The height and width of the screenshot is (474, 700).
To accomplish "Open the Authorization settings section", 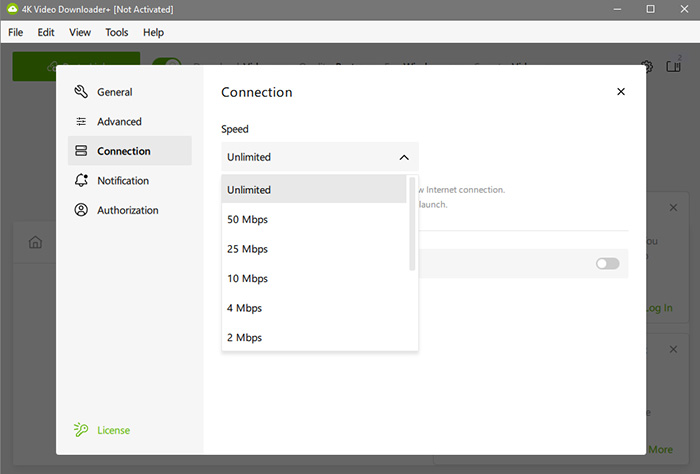I will tap(129, 210).
